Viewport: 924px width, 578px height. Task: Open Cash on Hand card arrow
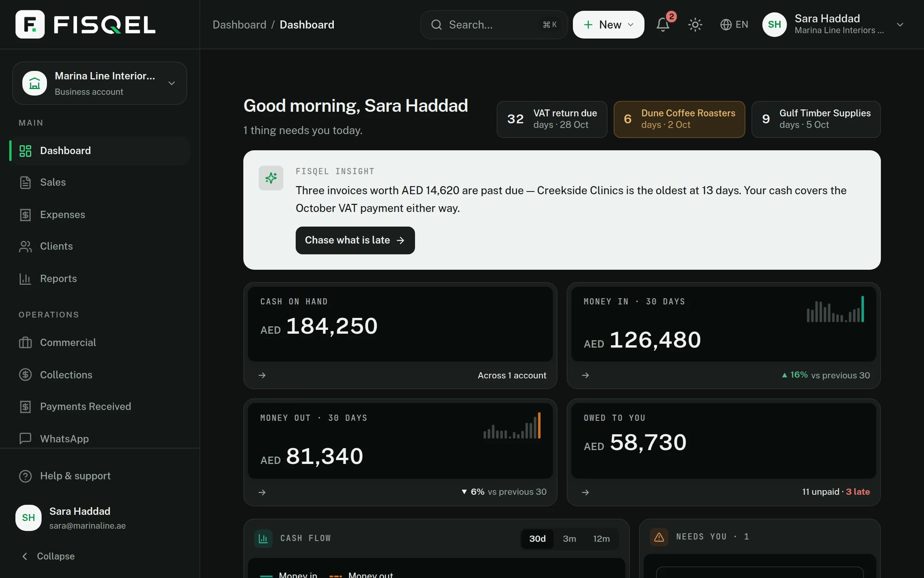pyautogui.click(x=262, y=375)
